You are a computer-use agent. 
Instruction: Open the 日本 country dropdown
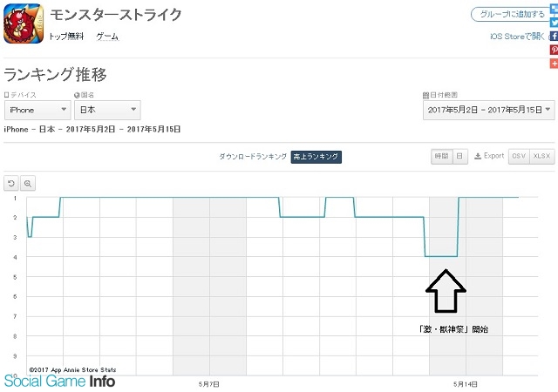107,110
